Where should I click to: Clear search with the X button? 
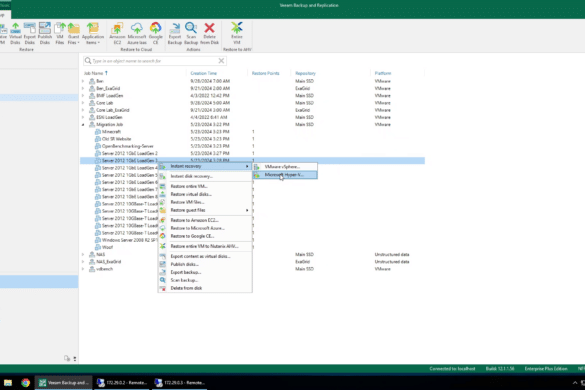[221, 61]
